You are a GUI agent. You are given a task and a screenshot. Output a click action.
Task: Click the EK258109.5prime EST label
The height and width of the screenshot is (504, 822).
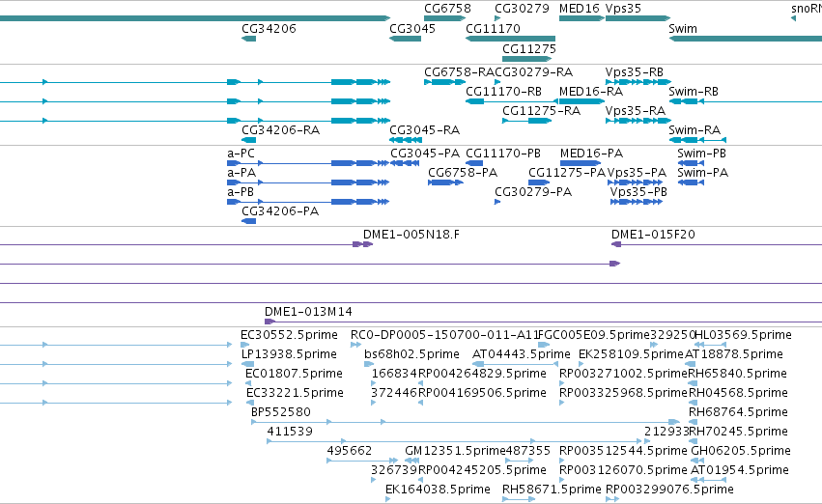point(631,354)
